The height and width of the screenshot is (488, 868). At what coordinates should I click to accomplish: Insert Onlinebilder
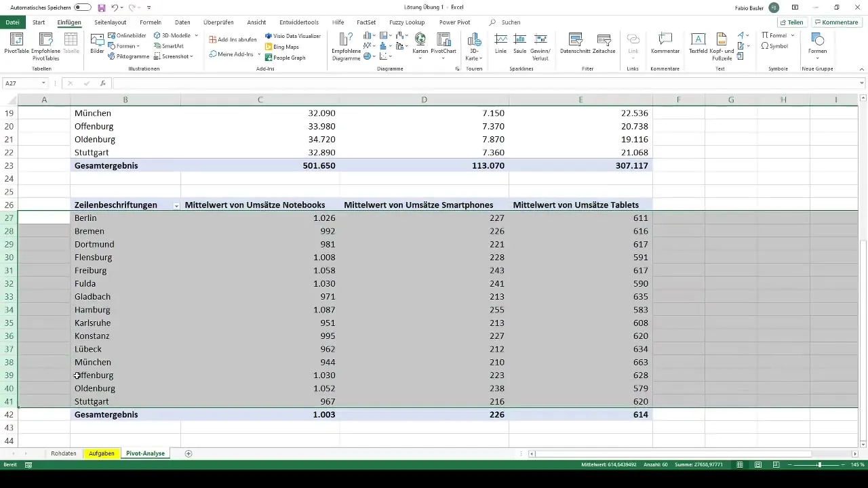(127, 35)
